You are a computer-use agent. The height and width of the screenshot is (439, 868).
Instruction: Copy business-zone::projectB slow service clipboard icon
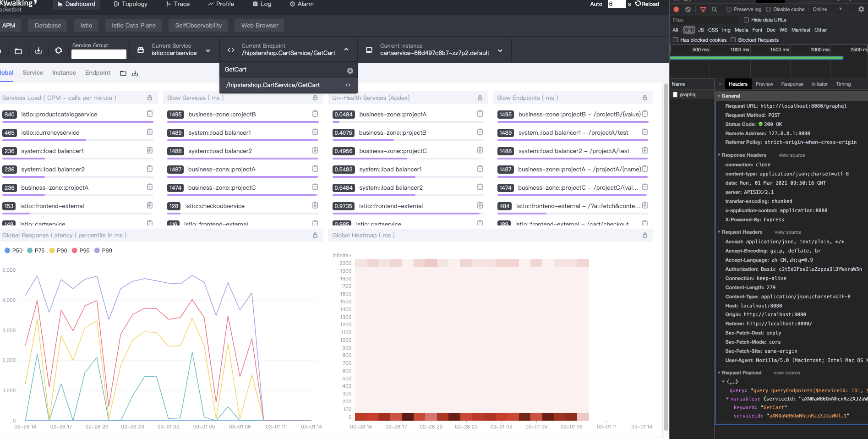(x=315, y=114)
